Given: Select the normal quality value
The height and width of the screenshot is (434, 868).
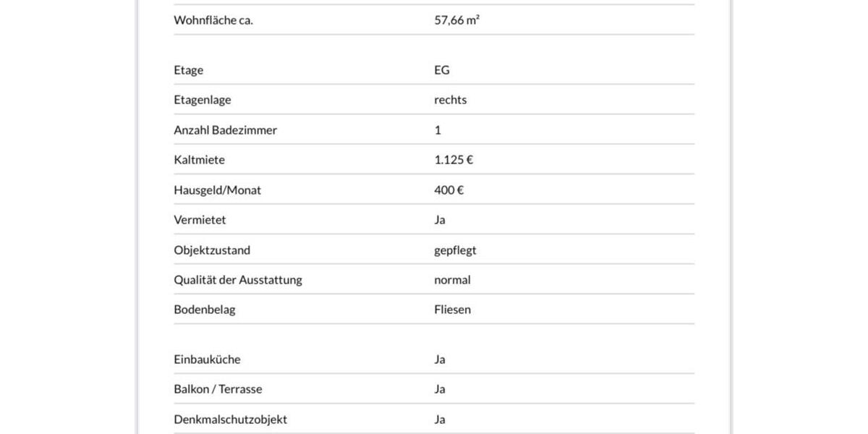Looking at the screenshot, I should click(452, 280).
